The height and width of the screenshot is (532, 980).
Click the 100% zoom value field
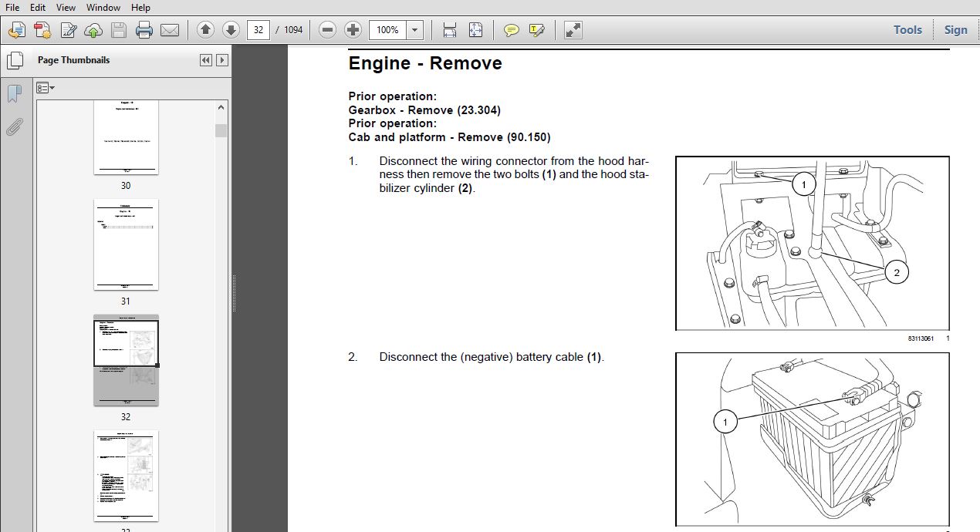click(388, 30)
